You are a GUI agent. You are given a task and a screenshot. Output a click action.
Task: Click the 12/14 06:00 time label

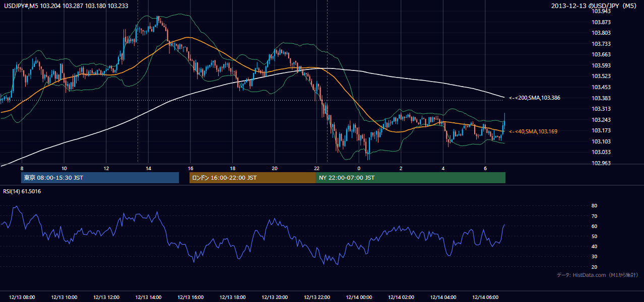pos(485,297)
